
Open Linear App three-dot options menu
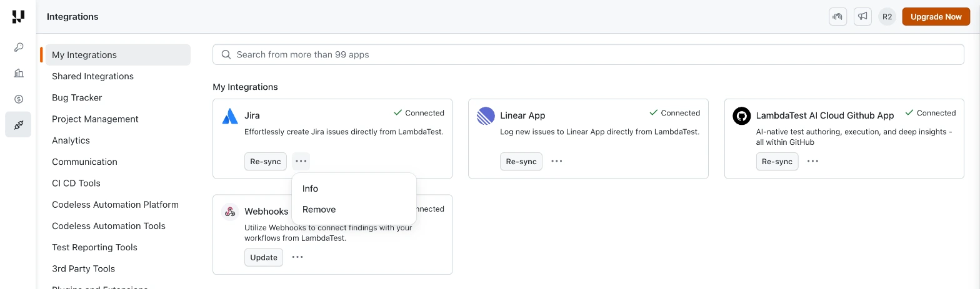pos(556,161)
